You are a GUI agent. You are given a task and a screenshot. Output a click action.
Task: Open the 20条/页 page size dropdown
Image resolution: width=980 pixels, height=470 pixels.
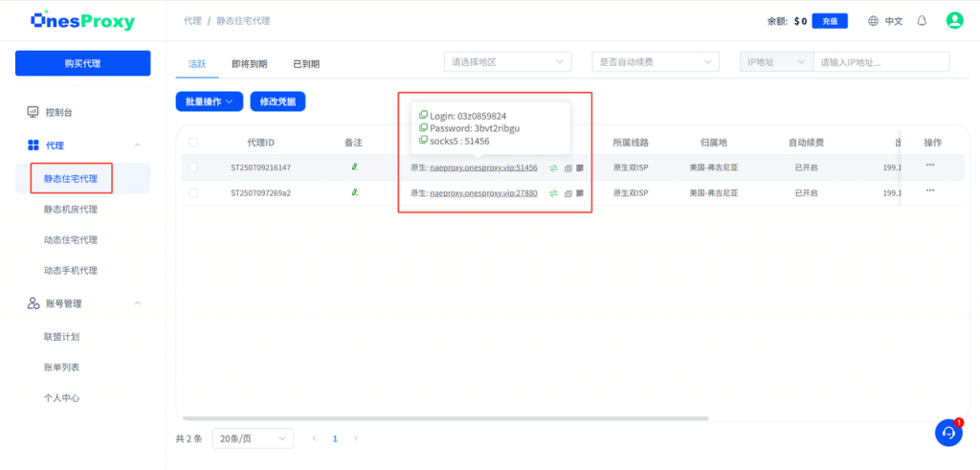click(253, 438)
